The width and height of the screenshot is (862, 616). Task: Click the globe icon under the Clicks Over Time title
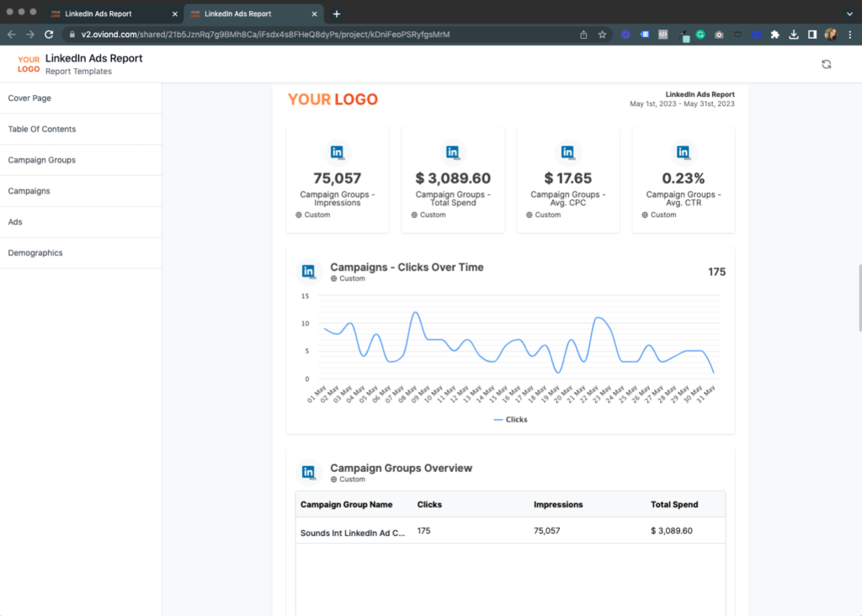[333, 279]
